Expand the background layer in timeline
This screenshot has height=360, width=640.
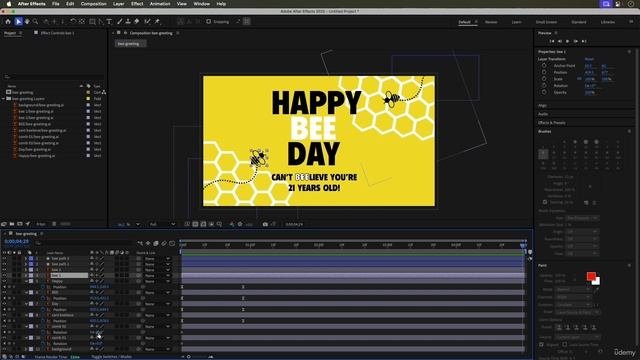[26, 349]
